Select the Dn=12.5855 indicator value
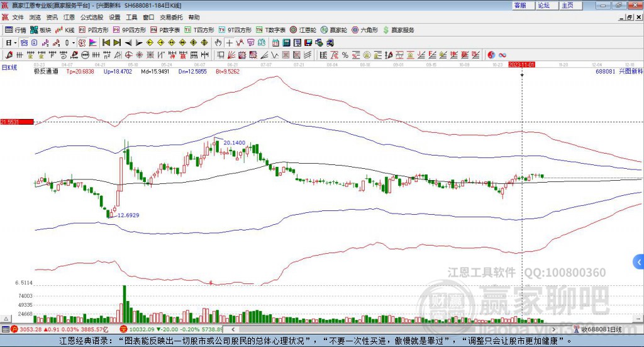The height and width of the screenshot is (347, 644). click(x=192, y=72)
